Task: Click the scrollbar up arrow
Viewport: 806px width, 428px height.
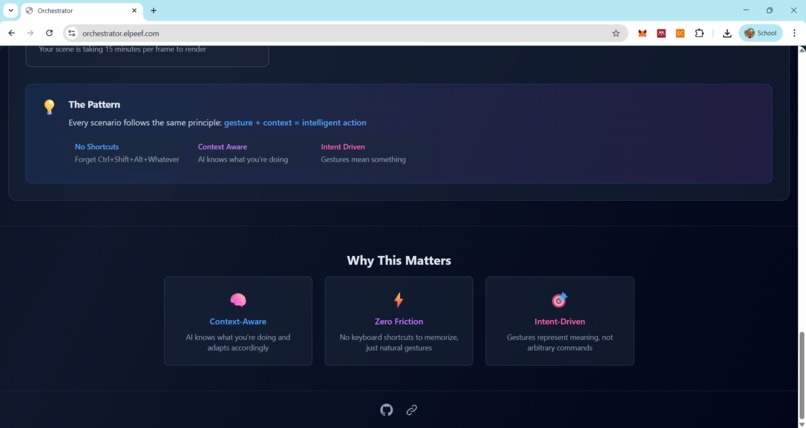Action: point(801,50)
